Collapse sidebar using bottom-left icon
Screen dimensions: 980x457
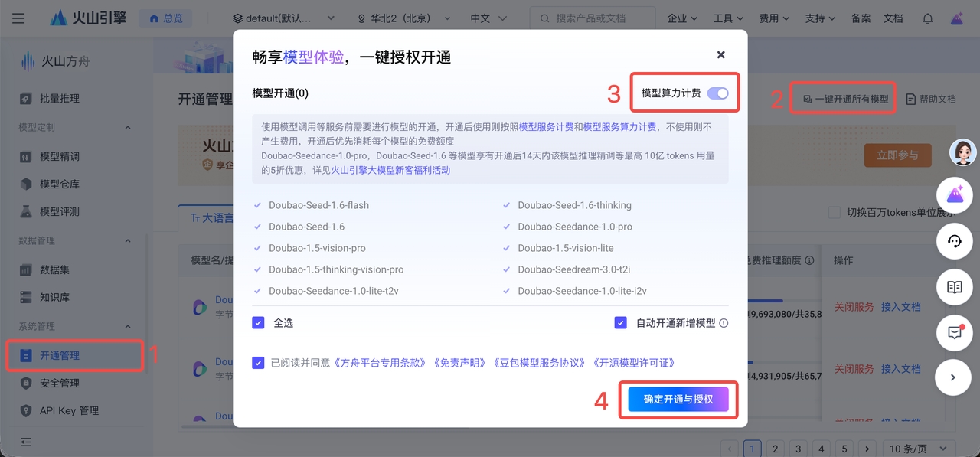tap(26, 442)
